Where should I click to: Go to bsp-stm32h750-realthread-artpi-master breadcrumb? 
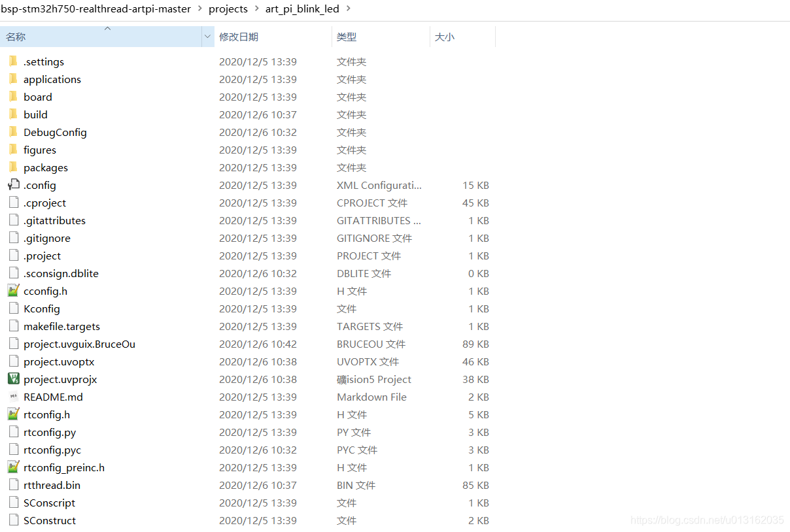click(96, 9)
